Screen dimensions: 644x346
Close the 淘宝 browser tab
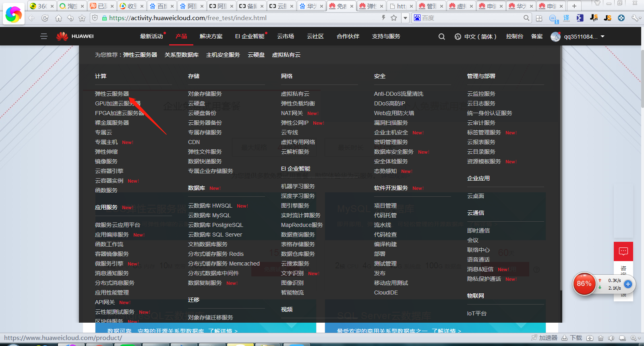coord(82,6)
